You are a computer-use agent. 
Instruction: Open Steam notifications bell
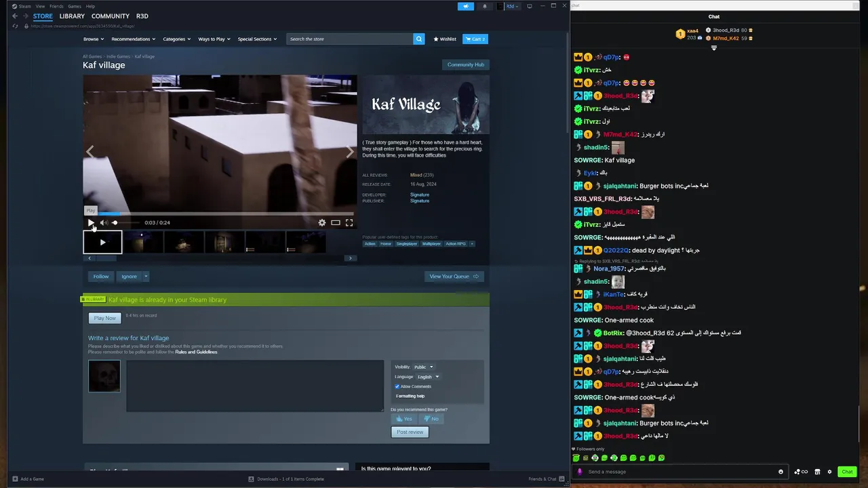tap(484, 6)
